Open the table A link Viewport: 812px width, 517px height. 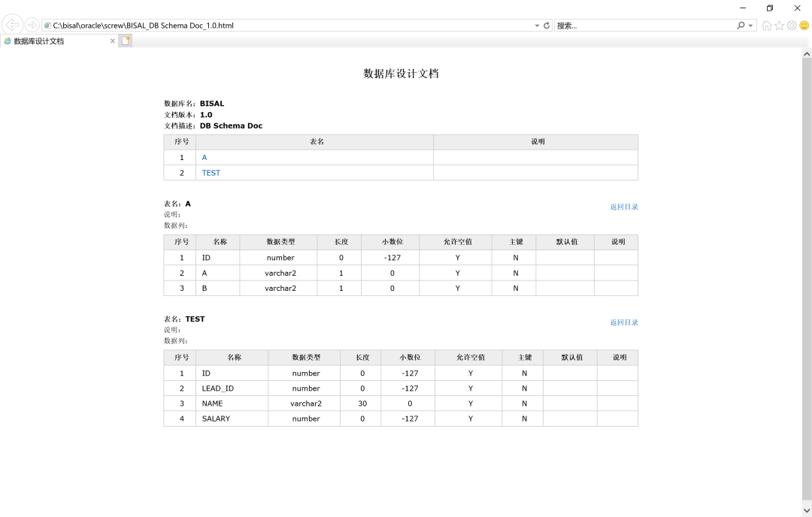[204, 157]
